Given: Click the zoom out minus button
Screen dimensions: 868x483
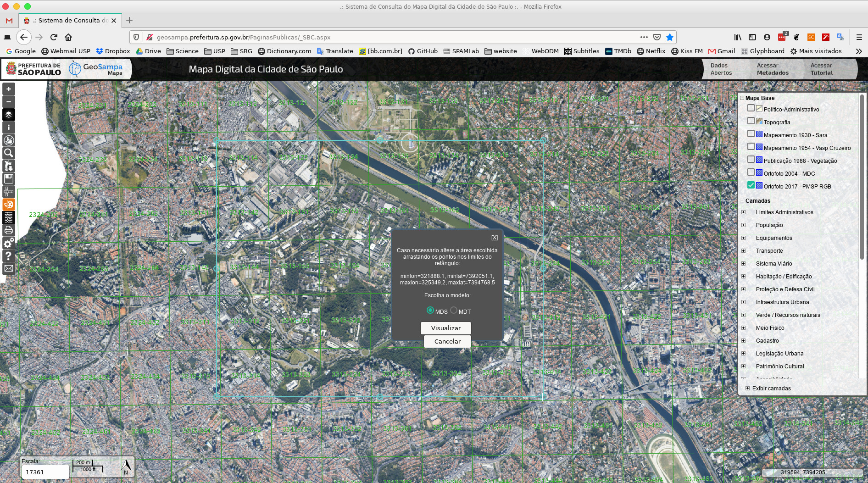Looking at the screenshot, I should [9, 102].
